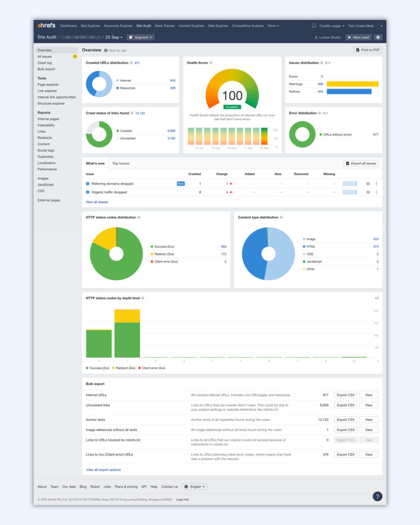420x525 pixels.
Task: Show info icon for HTTP status codes distribution
Action: (x=138, y=217)
